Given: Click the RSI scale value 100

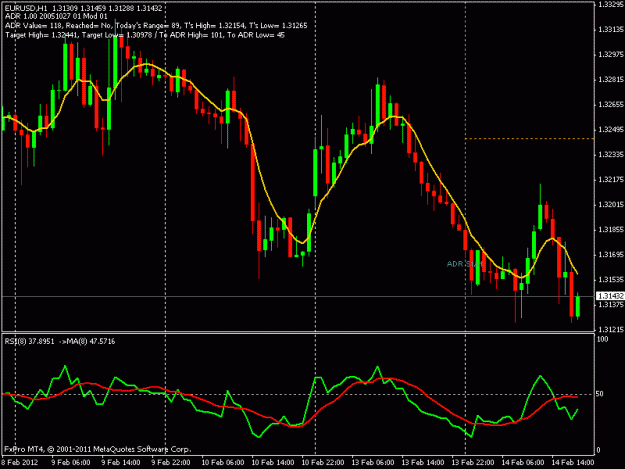Looking at the screenshot, I should pos(602,339).
